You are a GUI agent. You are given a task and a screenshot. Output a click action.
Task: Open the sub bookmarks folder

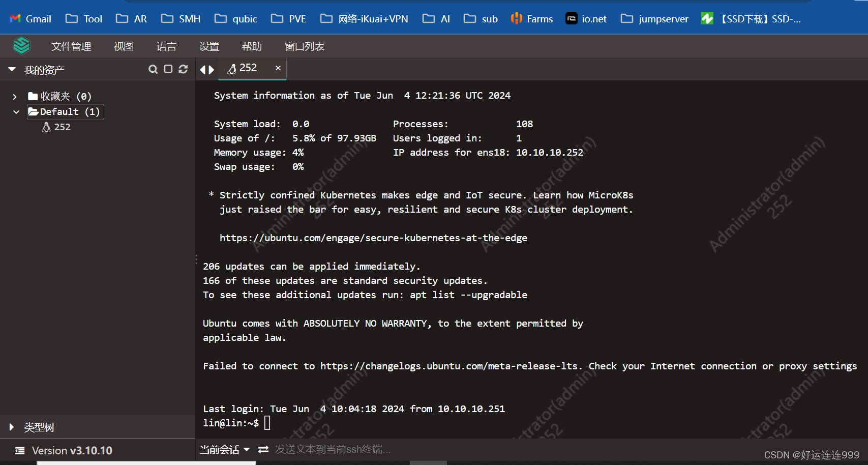(481, 19)
